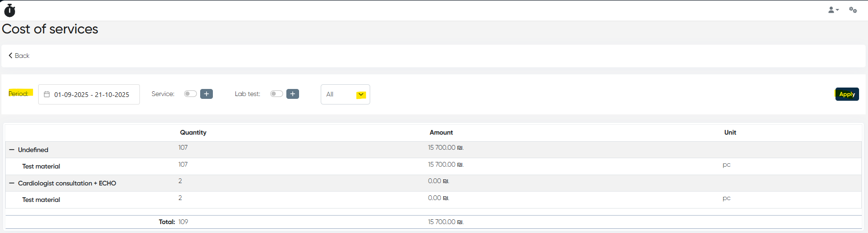This screenshot has width=868, height=233.
Task: Click the Cost of services page title
Action: pos(50,29)
